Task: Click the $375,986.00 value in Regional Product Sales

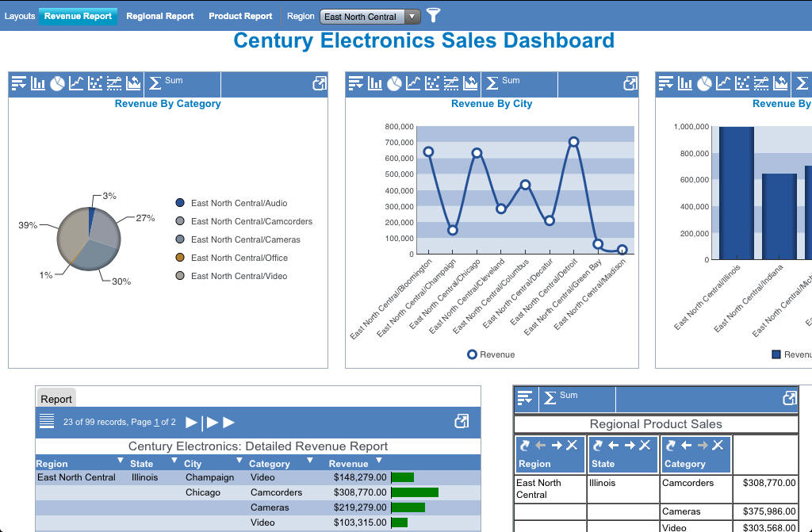Action: (769, 511)
